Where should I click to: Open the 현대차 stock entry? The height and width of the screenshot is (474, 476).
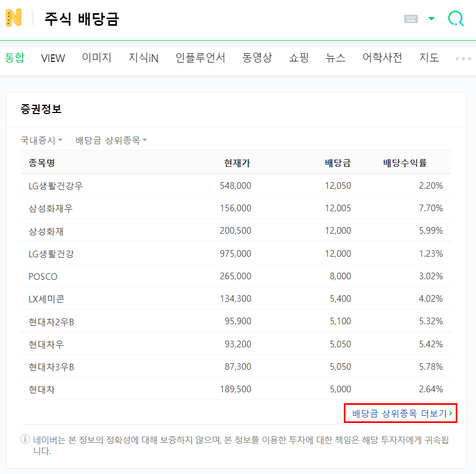pos(42,390)
